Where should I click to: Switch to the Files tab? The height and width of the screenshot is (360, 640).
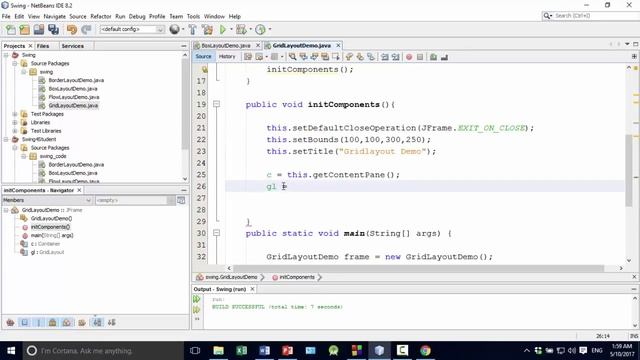point(43,46)
